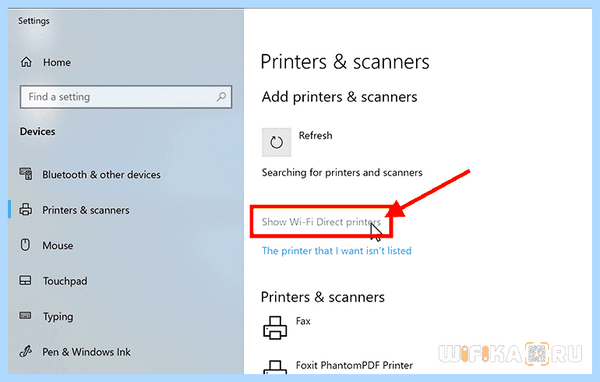Click the Devices section heading
Viewport: 600px width, 382px height.
(x=38, y=132)
